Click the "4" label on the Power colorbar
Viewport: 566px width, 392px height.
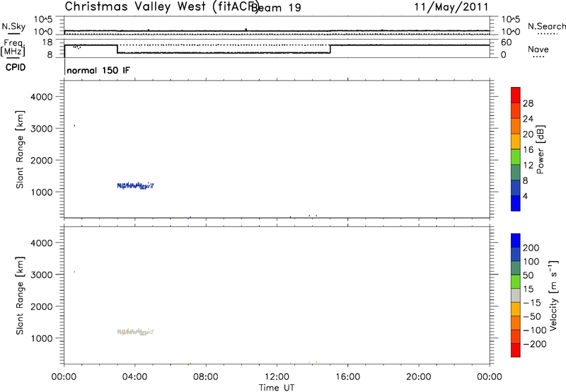pos(526,197)
